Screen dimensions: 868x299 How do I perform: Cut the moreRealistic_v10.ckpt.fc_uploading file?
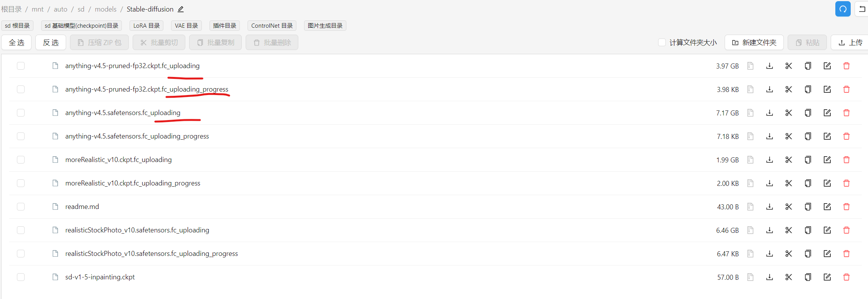(788, 160)
